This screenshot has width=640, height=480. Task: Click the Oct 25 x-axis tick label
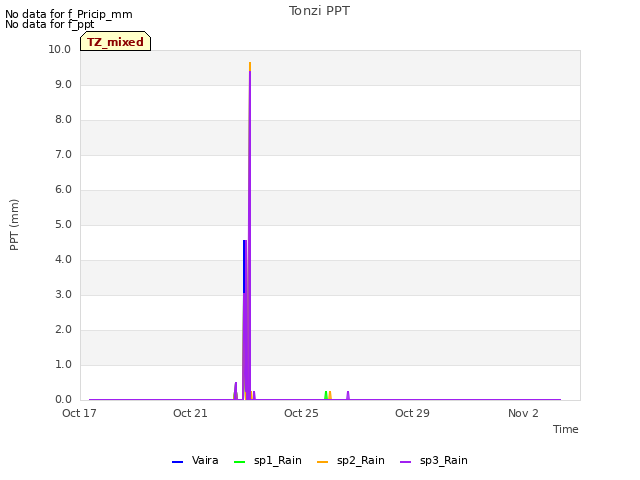point(301,413)
